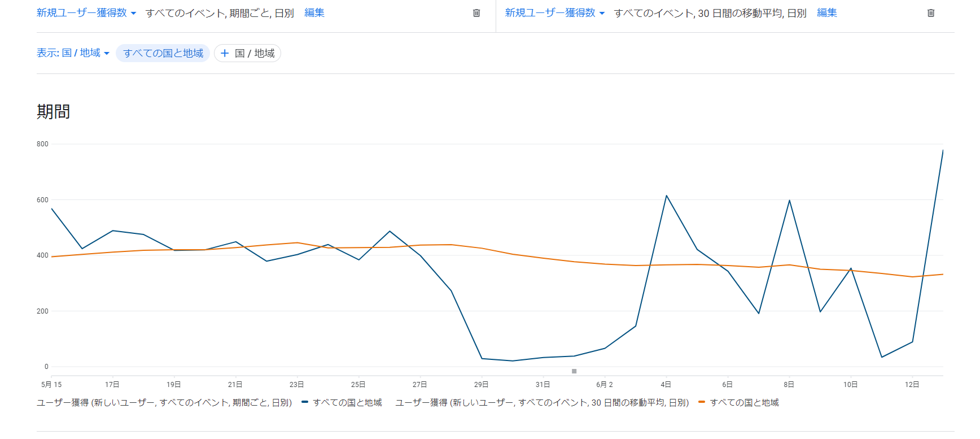Click 編集 link for the 期間ごと metric
Viewport: 980px width, 439px height.
314,13
